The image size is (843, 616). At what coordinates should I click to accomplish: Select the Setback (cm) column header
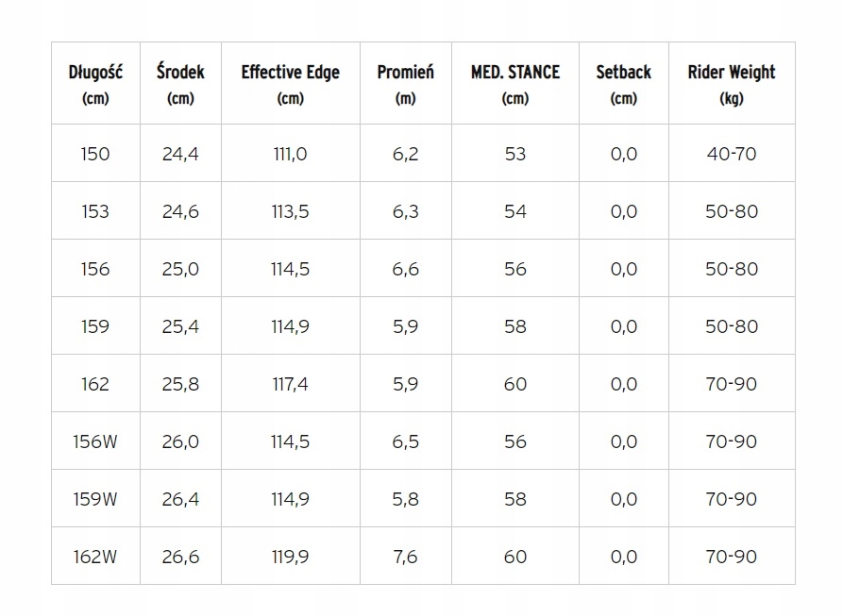tap(623, 83)
